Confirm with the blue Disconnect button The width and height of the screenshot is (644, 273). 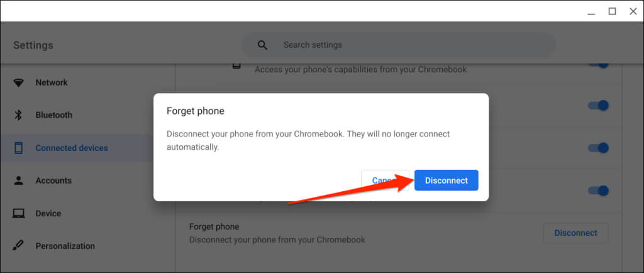446,181
